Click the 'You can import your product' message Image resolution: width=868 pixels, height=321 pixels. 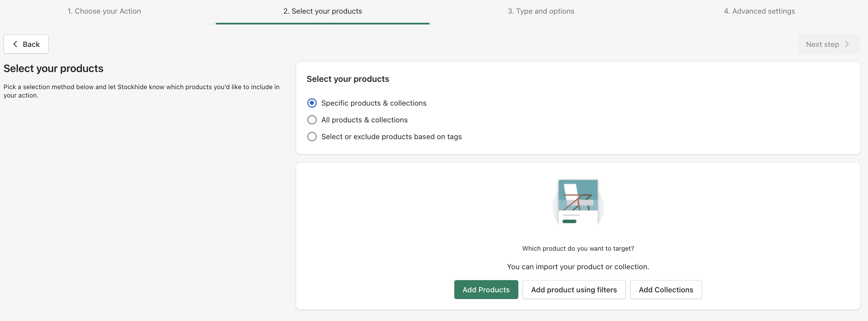[578, 267]
